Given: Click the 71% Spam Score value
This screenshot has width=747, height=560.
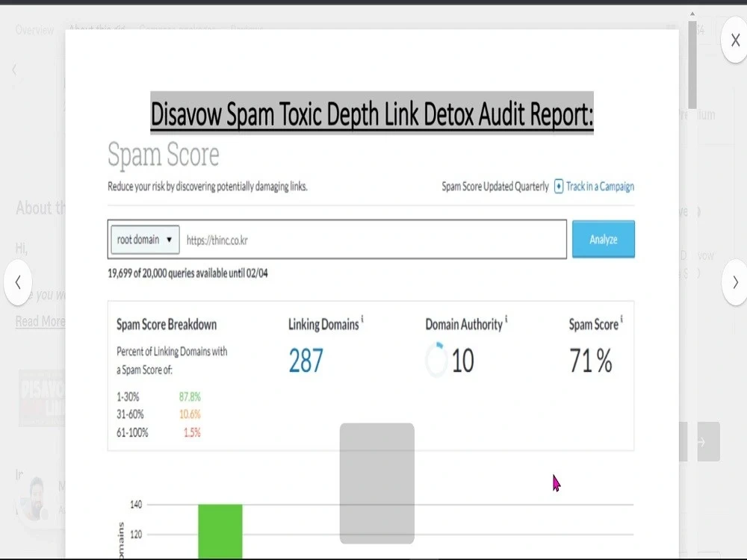Looking at the screenshot, I should click(591, 361).
